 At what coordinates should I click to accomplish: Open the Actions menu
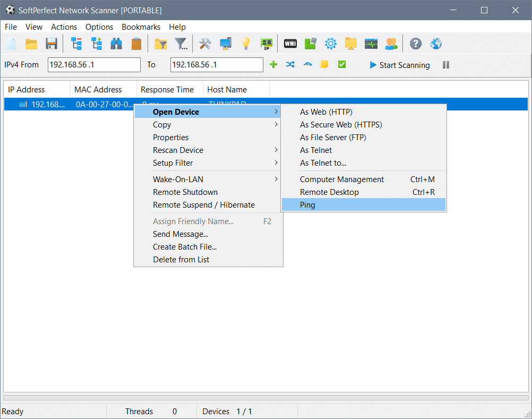(x=64, y=27)
